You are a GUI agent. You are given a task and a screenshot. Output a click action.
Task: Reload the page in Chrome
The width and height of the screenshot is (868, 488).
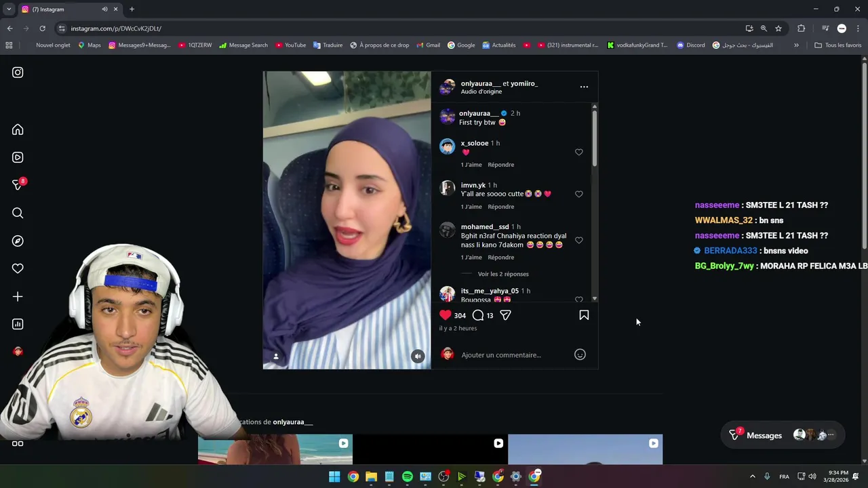click(x=42, y=28)
